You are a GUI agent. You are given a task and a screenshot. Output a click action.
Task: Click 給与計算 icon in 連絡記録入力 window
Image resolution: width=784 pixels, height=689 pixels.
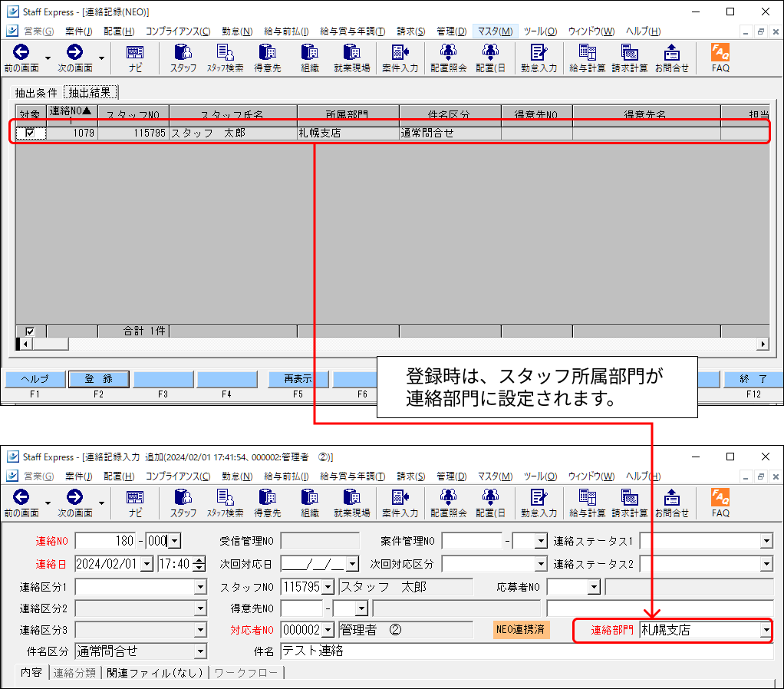587,503
